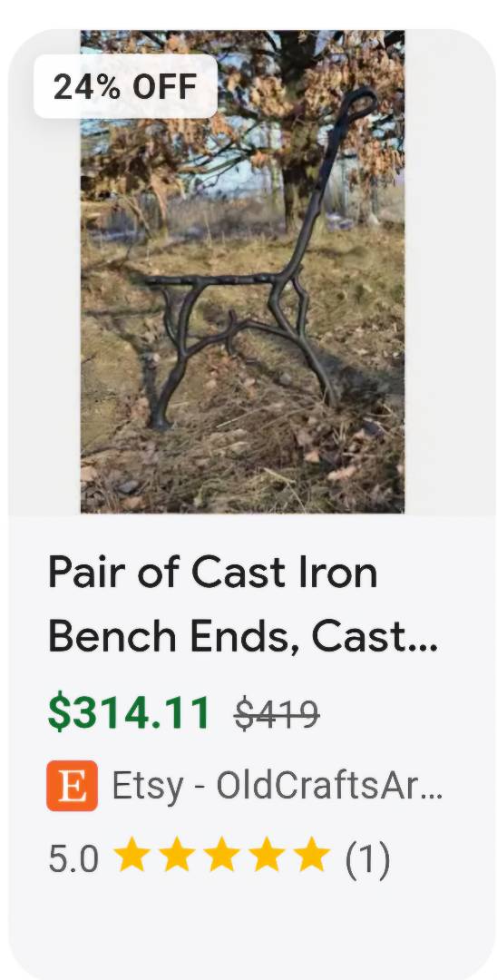Viewport: 497px width, 980px height.
Task: Select the first rating star
Action: click(x=132, y=856)
